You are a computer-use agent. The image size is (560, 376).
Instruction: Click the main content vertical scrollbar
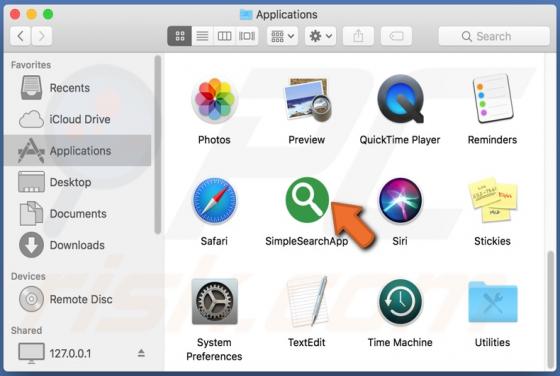[x=551, y=310]
